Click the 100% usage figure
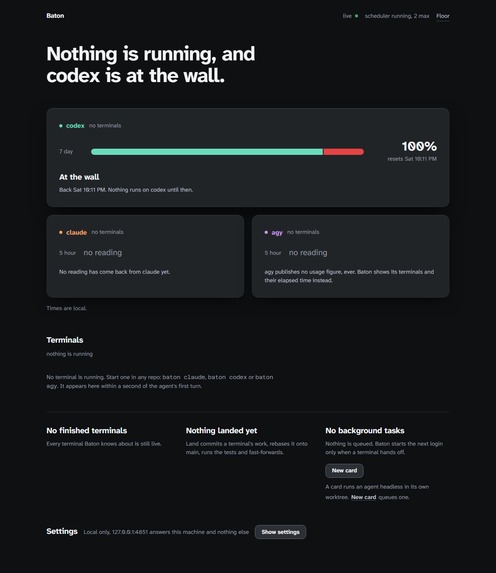This screenshot has width=496, height=573. [x=419, y=147]
